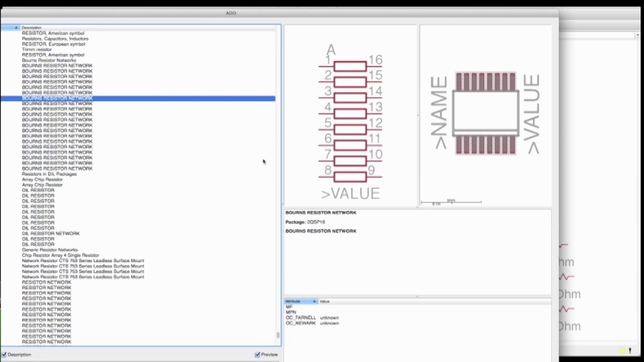Click the yellow status indicator light
This screenshot has width=644, height=362.
click(x=622, y=351)
